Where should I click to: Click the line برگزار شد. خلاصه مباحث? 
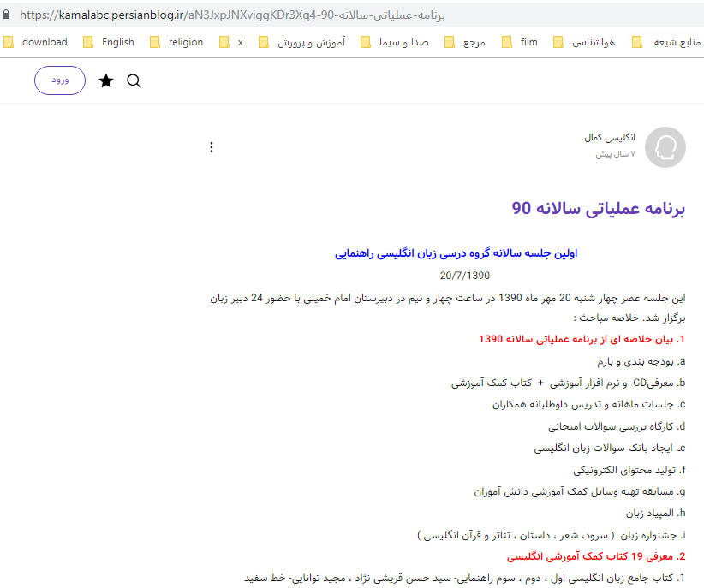click(629, 318)
